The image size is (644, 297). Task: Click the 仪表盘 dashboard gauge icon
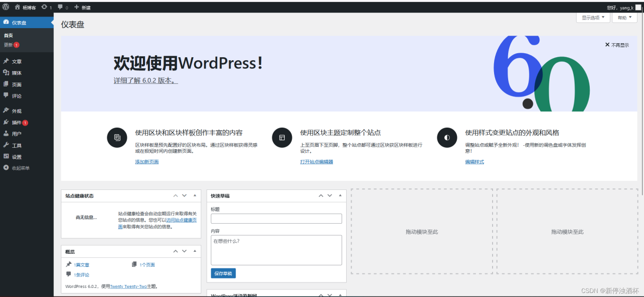[6, 22]
